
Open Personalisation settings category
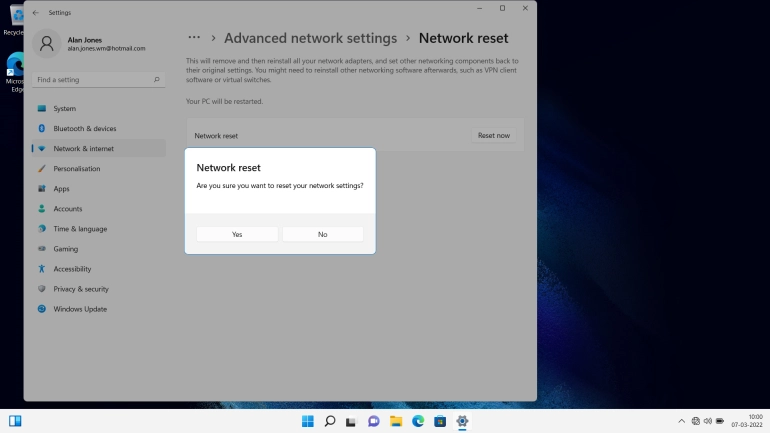98,168
